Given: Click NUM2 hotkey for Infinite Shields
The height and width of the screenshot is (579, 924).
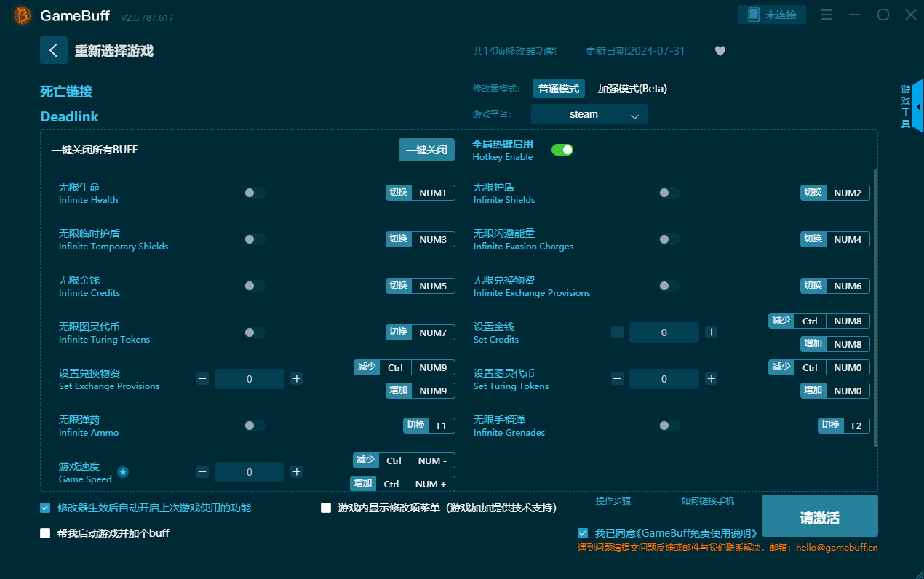Looking at the screenshot, I should (848, 193).
